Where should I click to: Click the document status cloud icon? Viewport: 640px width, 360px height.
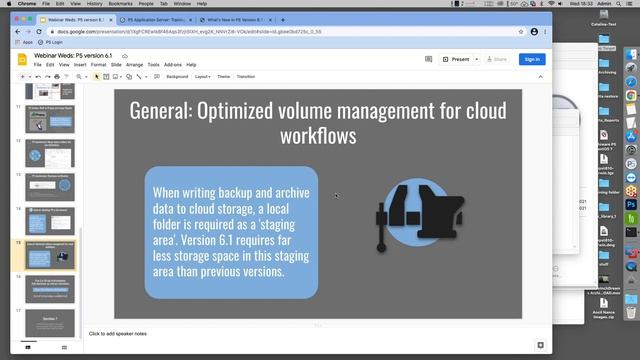[x=125, y=56]
